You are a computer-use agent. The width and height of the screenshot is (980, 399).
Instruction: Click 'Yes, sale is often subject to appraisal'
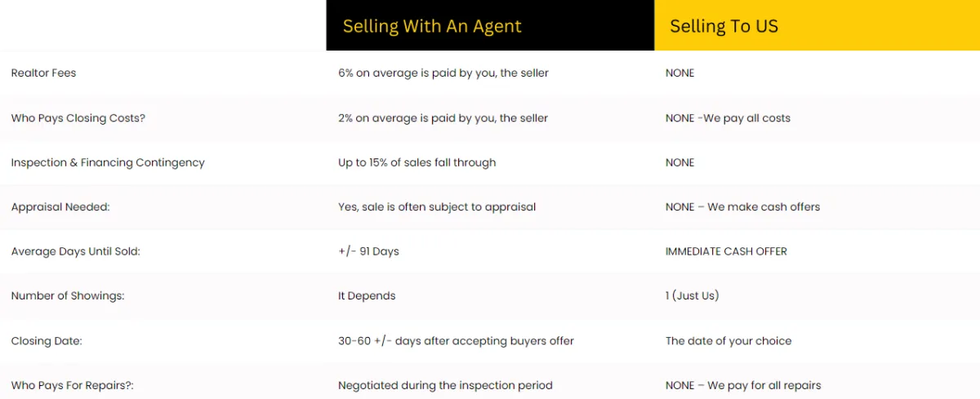pyautogui.click(x=437, y=207)
